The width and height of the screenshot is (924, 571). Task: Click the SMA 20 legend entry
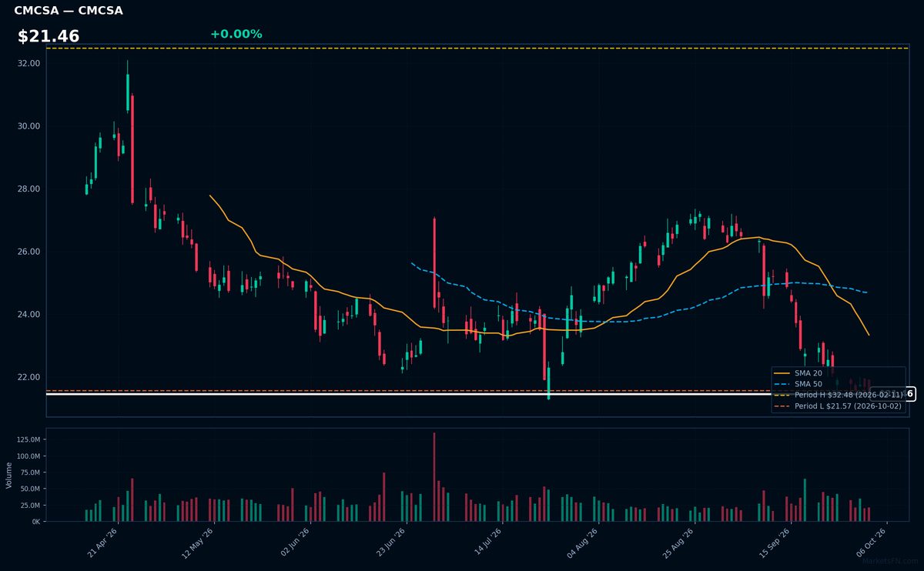coord(799,373)
